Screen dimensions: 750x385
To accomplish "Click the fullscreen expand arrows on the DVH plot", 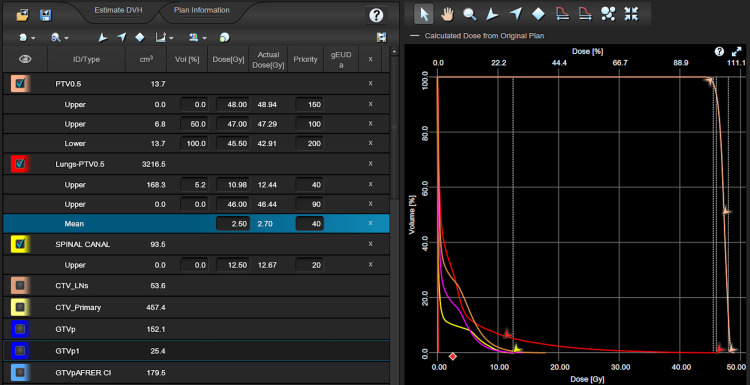I will tap(737, 52).
